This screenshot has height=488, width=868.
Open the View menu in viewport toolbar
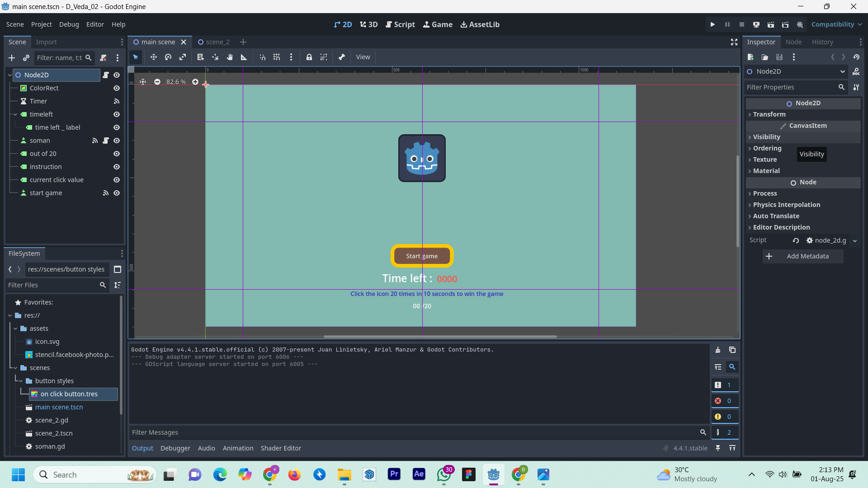tap(363, 57)
